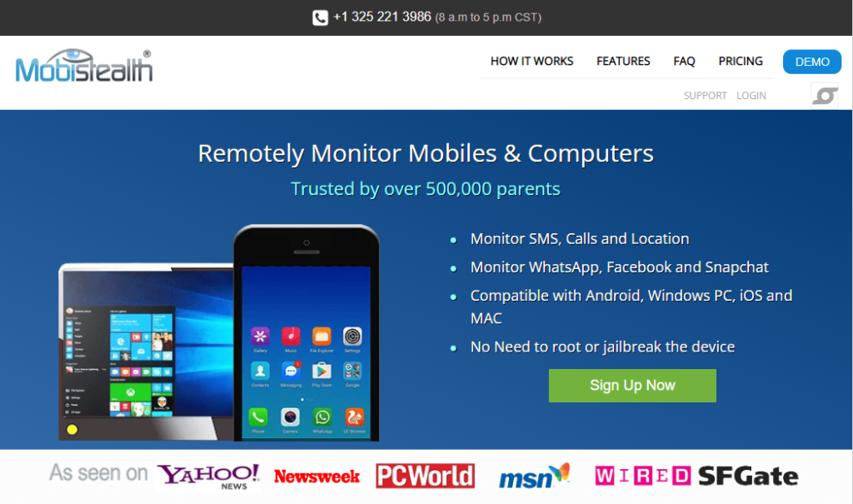Image resolution: width=853 pixels, height=504 pixels.
Task: Open the LOGIN link
Action: point(751,96)
